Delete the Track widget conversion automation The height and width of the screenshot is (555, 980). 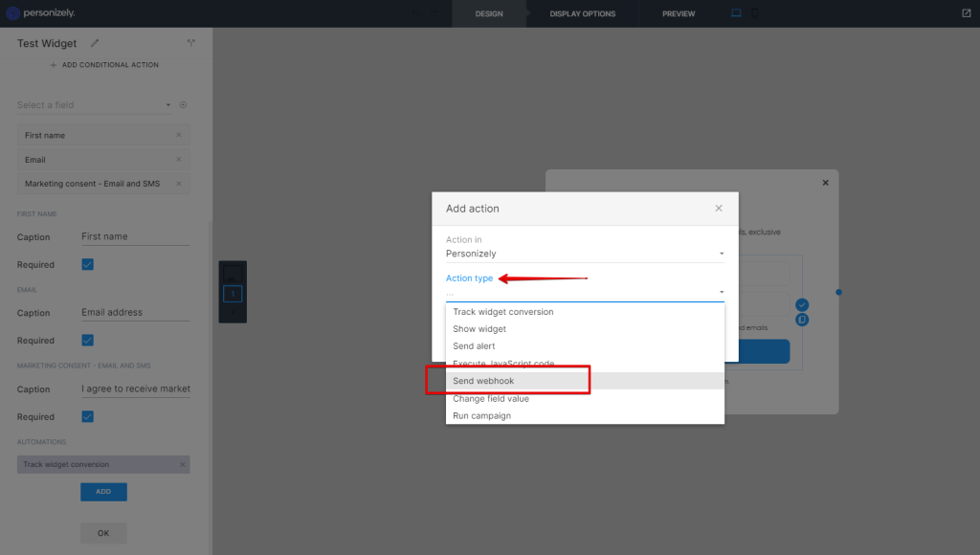(x=182, y=465)
